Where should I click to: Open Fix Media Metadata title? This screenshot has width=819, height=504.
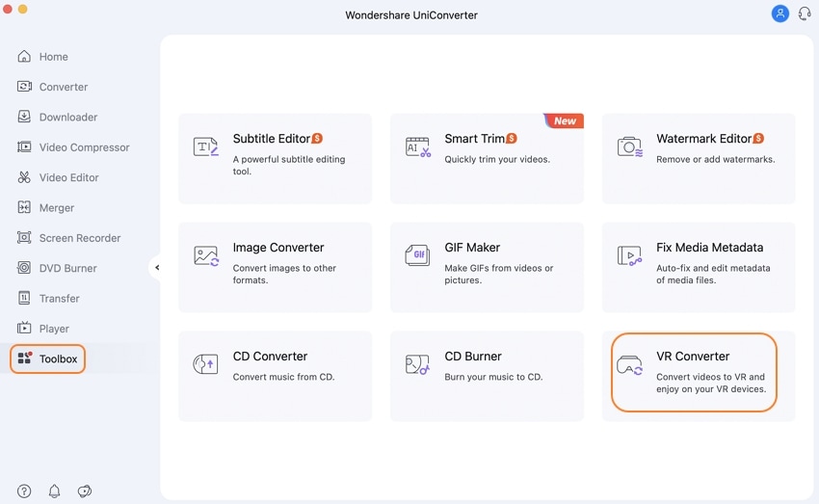pyautogui.click(x=710, y=247)
